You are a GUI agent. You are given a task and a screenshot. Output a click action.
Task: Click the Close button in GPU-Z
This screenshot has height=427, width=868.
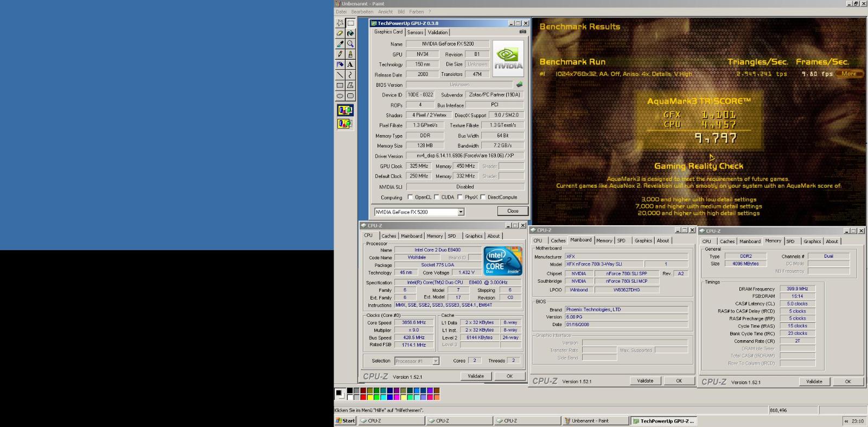point(513,211)
